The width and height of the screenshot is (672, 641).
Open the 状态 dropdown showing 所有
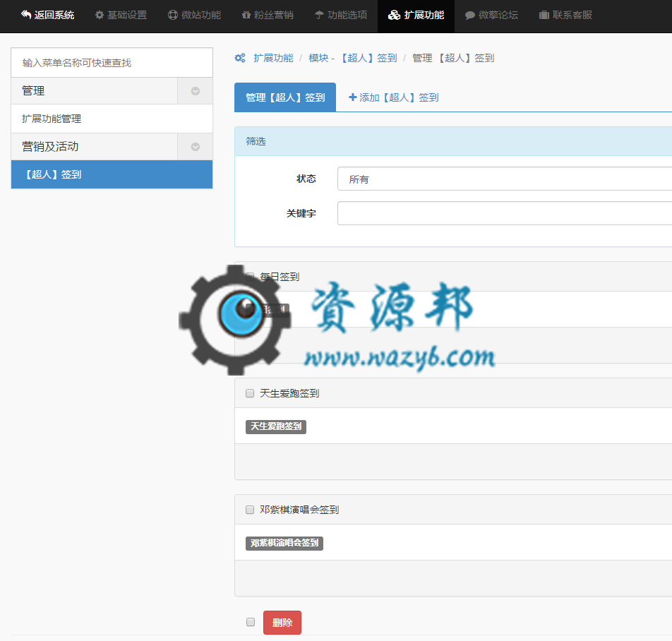tap(505, 179)
